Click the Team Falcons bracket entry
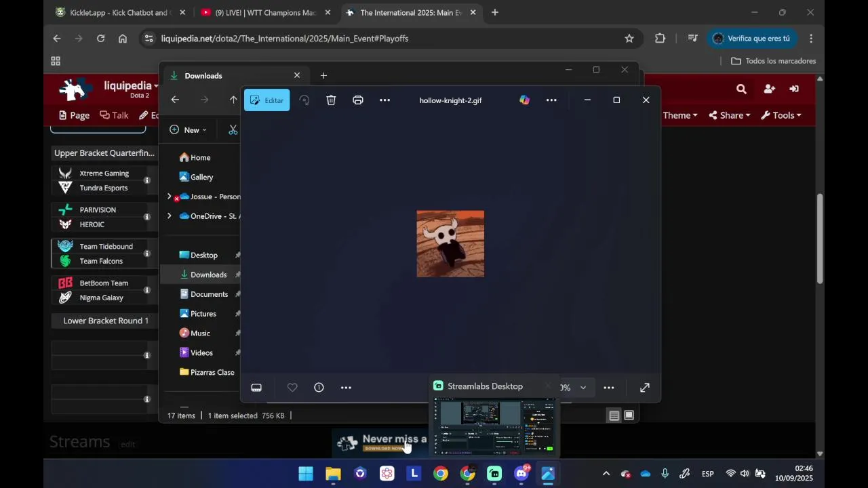This screenshot has width=868, height=488. point(101,262)
